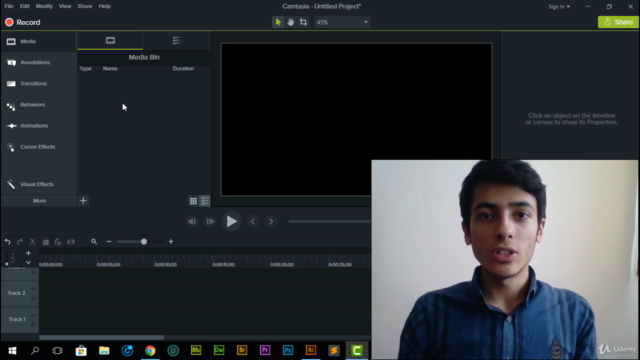Open the Windows Start menu
The height and width of the screenshot is (360, 640).
[x=12, y=351]
